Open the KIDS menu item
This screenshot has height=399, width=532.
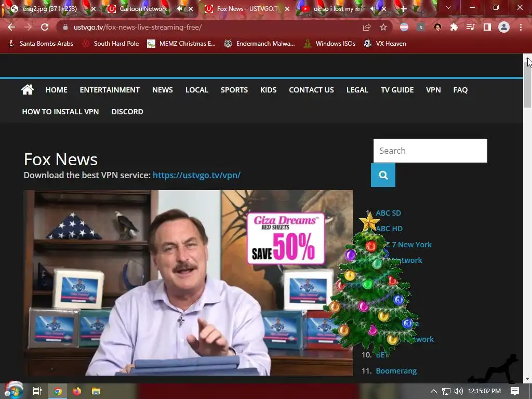(x=269, y=90)
